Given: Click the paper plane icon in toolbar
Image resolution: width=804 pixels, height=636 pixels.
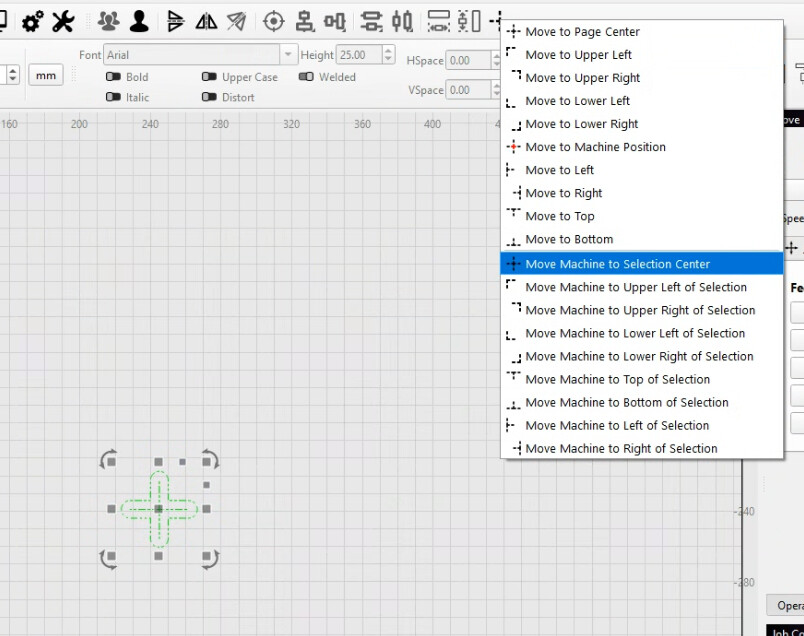Looking at the screenshot, I should pyautogui.click(x=237, y=21).
